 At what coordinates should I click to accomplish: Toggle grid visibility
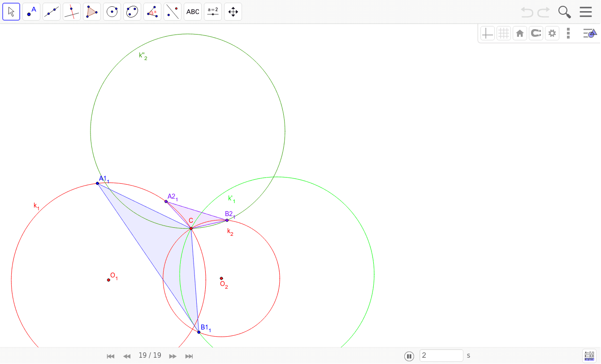coord(504,33)
